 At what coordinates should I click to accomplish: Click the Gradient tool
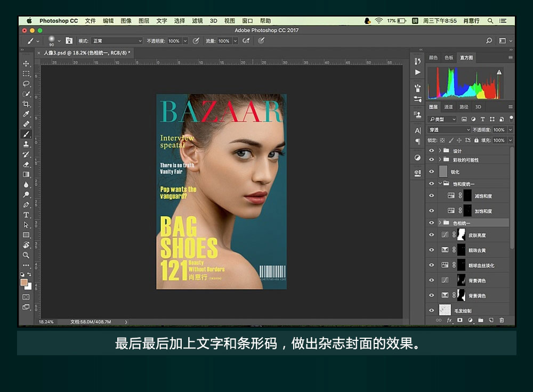pyautogui.click(x=26, y=174)
